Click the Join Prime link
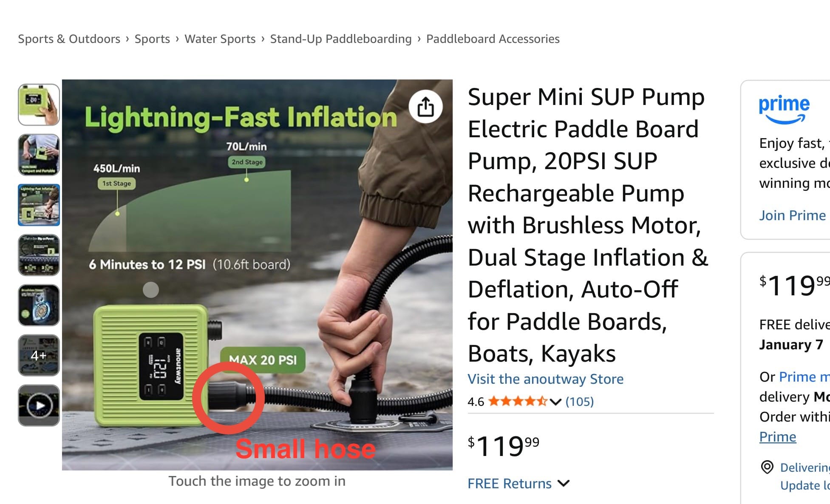Viewport: 830px width, 504px height. (792, 215)
